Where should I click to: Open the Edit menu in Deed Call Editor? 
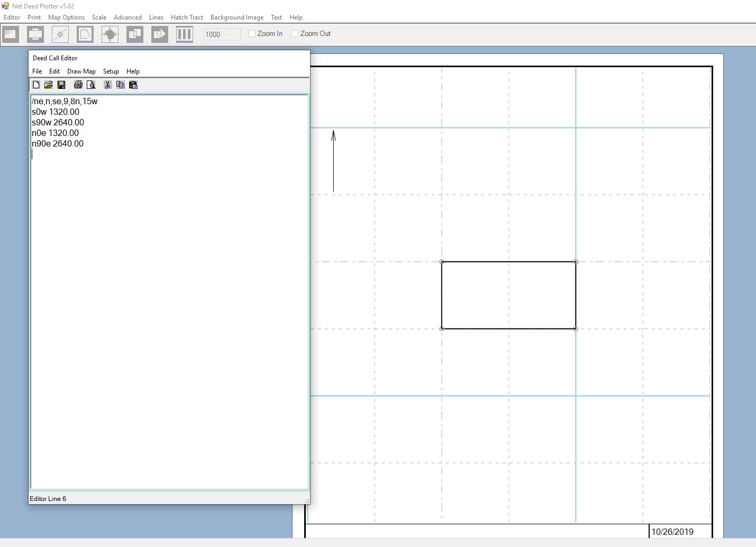(x=54, y=71)
